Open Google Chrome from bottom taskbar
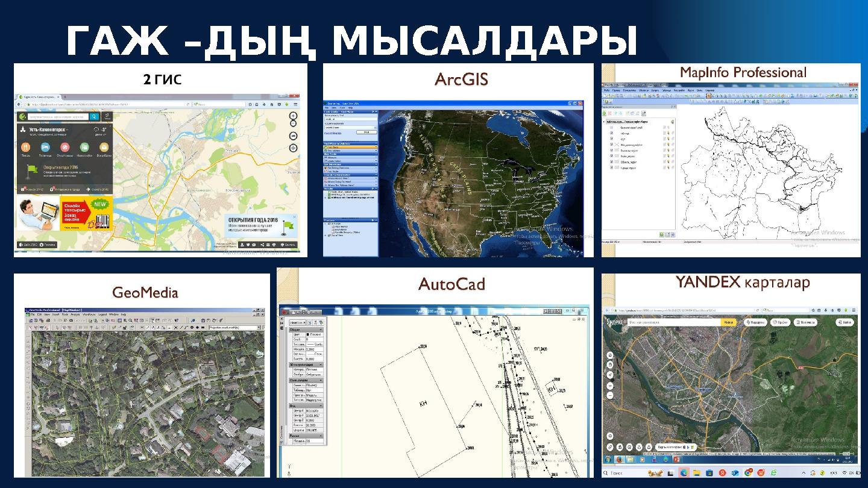 [747, 472]
